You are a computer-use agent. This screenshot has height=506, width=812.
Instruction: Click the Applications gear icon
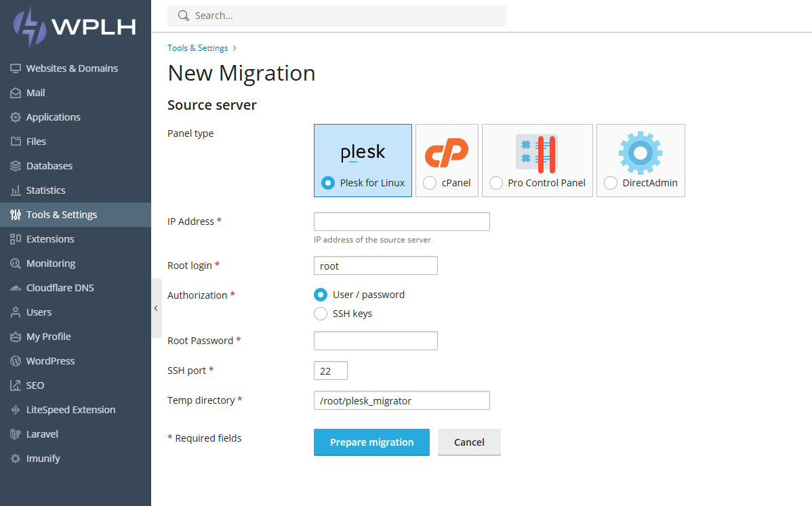point(16,117)
